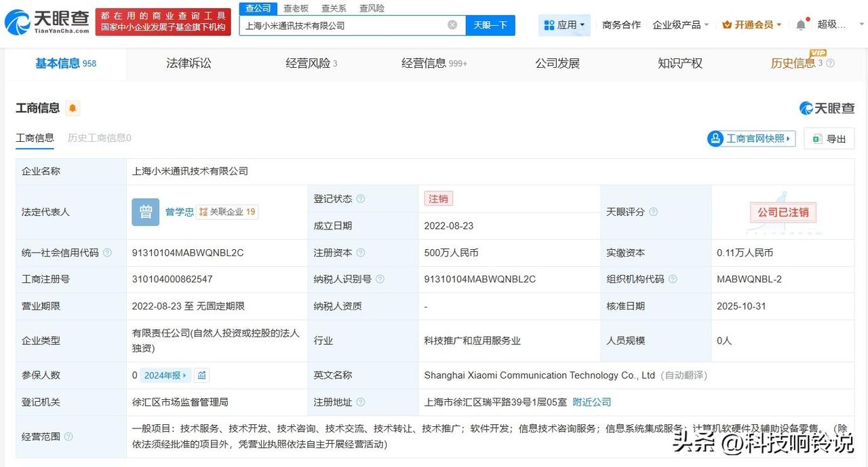Switch to the 查公司 search tab
868x467 pixels.
click(x=258, y=8)
